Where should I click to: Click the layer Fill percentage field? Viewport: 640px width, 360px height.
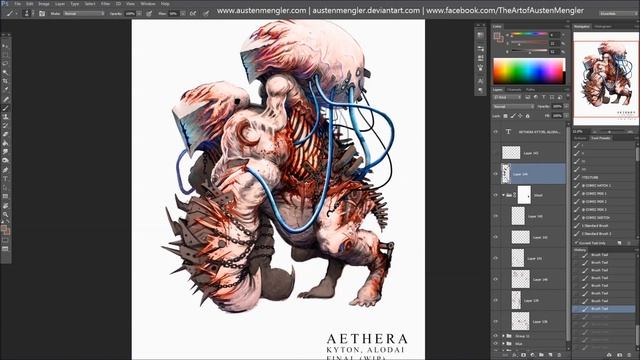tap(557, 116)
